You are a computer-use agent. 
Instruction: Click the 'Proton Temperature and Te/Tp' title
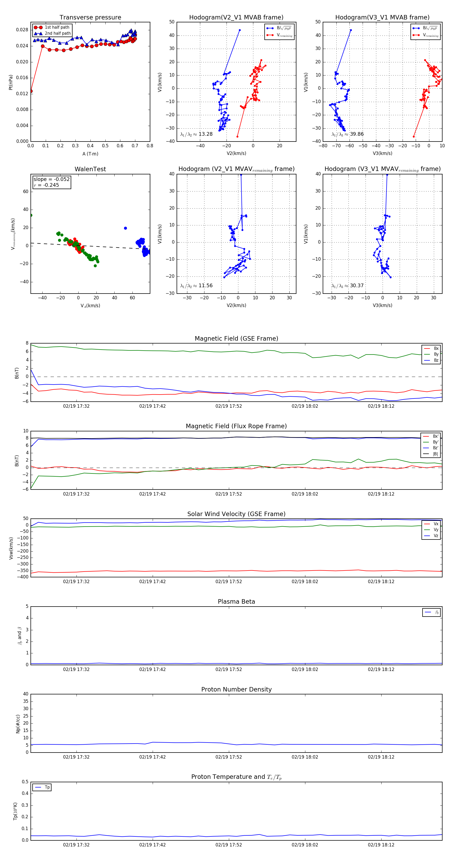(236, 777)
